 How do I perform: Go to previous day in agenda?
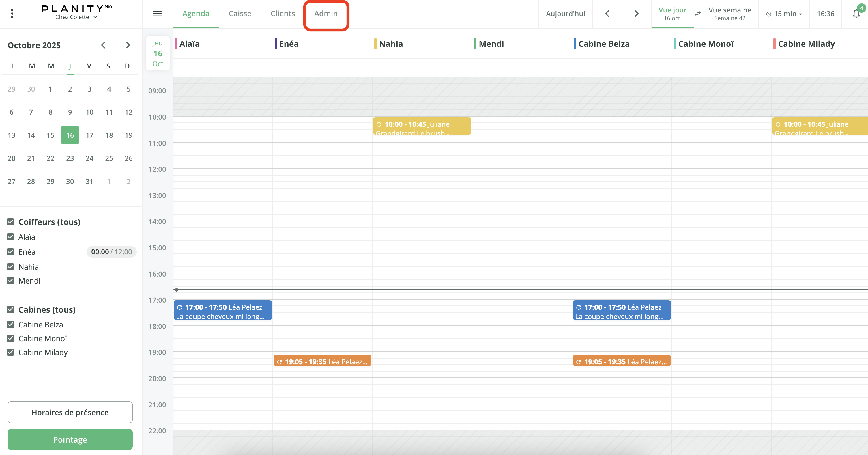click(607, 14)
